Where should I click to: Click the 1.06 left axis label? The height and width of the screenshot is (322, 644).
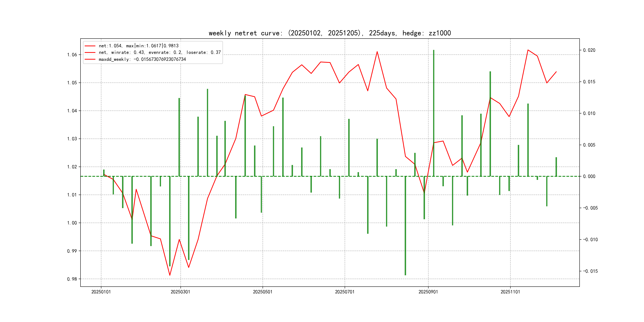click(72, 55)
